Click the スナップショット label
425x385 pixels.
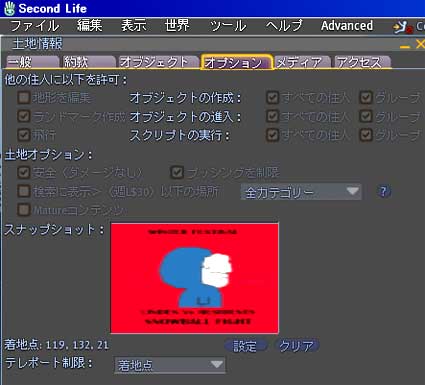pyautogui.click(x=54, y=230)
